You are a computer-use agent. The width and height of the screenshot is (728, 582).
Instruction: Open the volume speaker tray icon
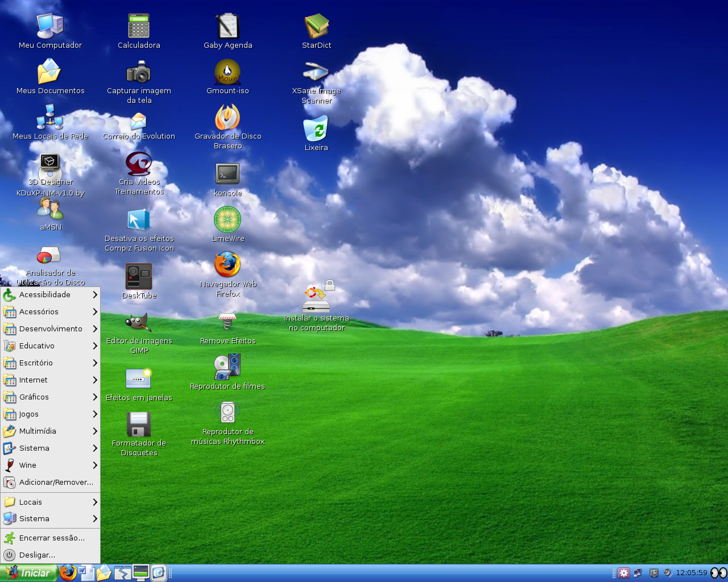tap(668, 573)
